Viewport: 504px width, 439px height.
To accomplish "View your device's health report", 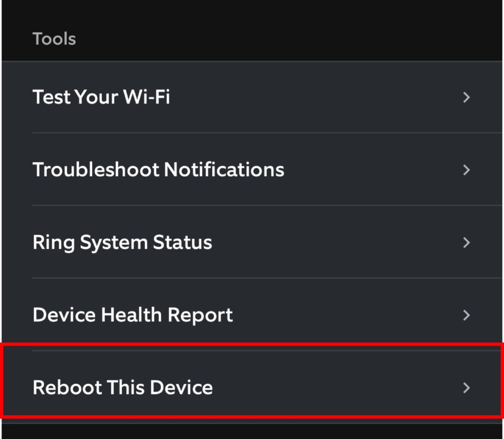I will pyautogui.click(x=132, y=315).
